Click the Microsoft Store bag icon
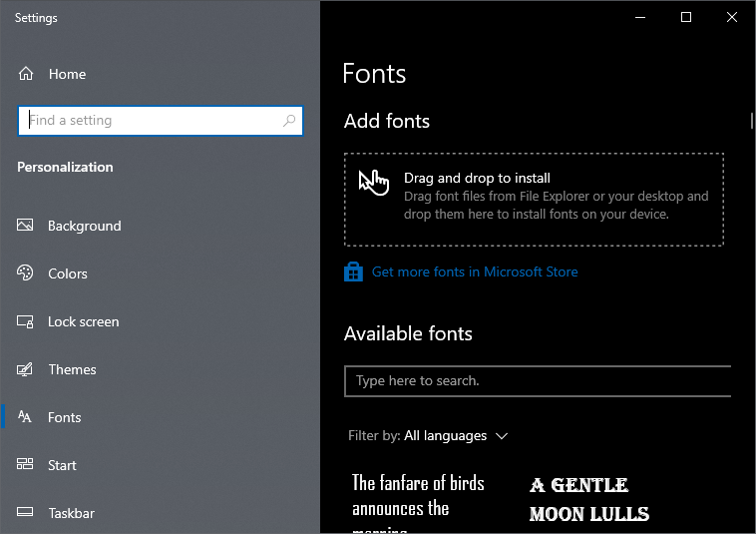 (353, 271)
